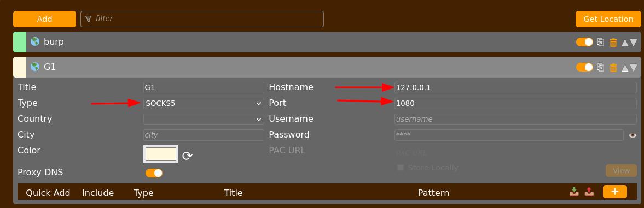Click into the Hostname field with 127.0.0.1

click(515, 87)
